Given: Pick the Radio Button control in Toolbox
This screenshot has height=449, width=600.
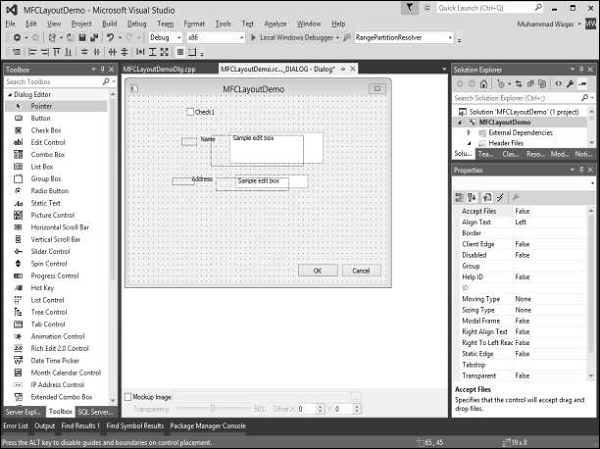Looking at the screenshot, I should (49, 190).
